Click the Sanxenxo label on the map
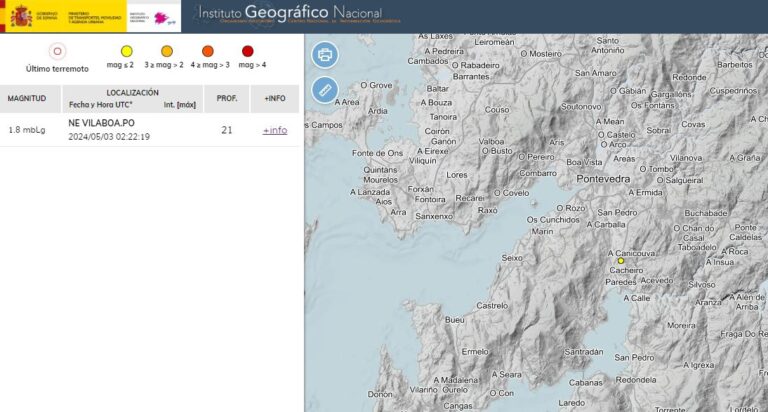 [434, 215]
